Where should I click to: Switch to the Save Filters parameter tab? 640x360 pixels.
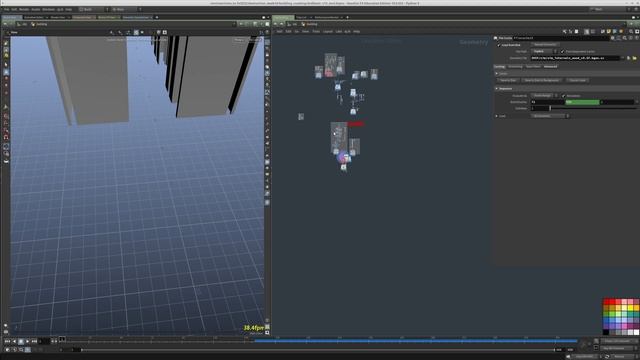(533, 67)
